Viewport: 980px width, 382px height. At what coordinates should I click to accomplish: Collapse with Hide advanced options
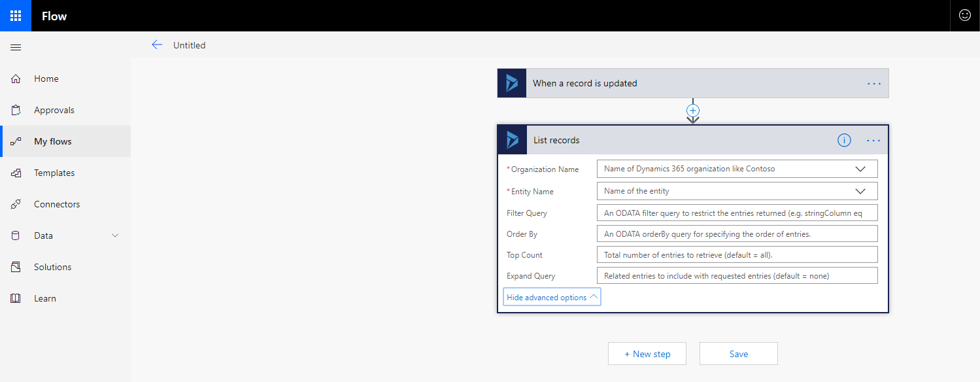pyautogui.click(x=552, y=297)
